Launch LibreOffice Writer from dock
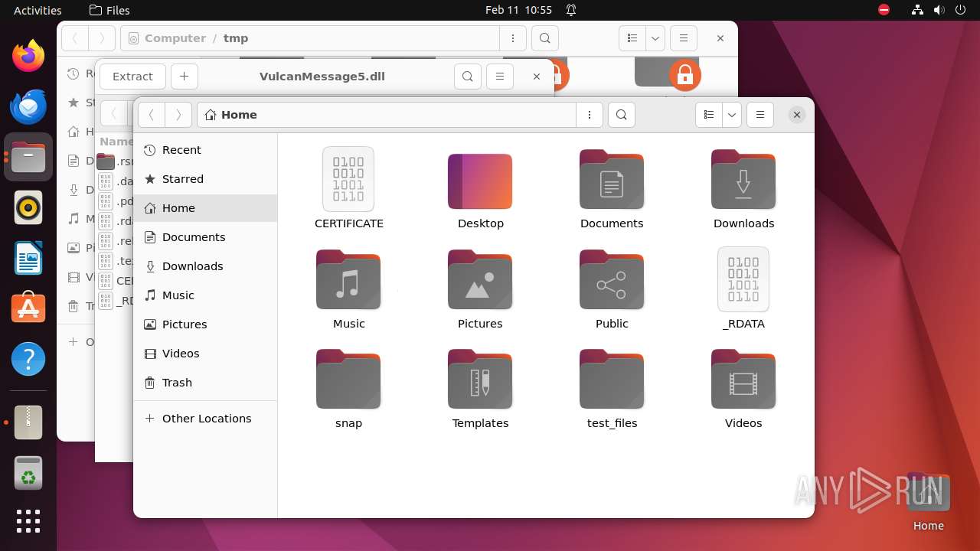Screen dimensions: 980x551 tap(28, 258)
